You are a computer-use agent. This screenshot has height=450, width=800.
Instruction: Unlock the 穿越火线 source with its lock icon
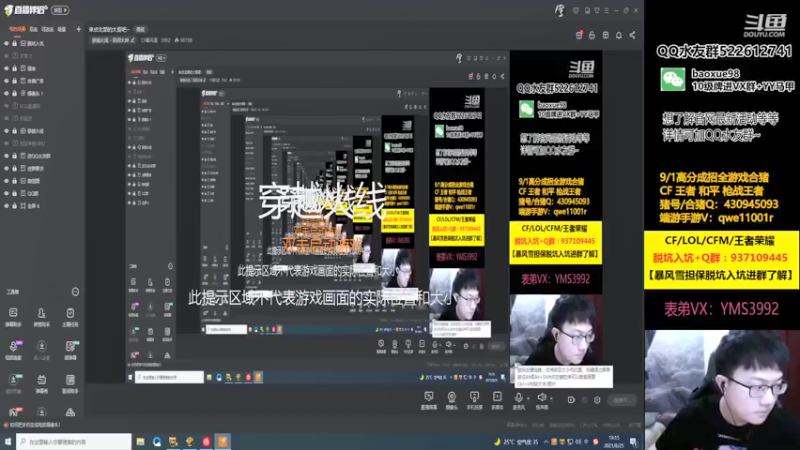click(14, 131)
